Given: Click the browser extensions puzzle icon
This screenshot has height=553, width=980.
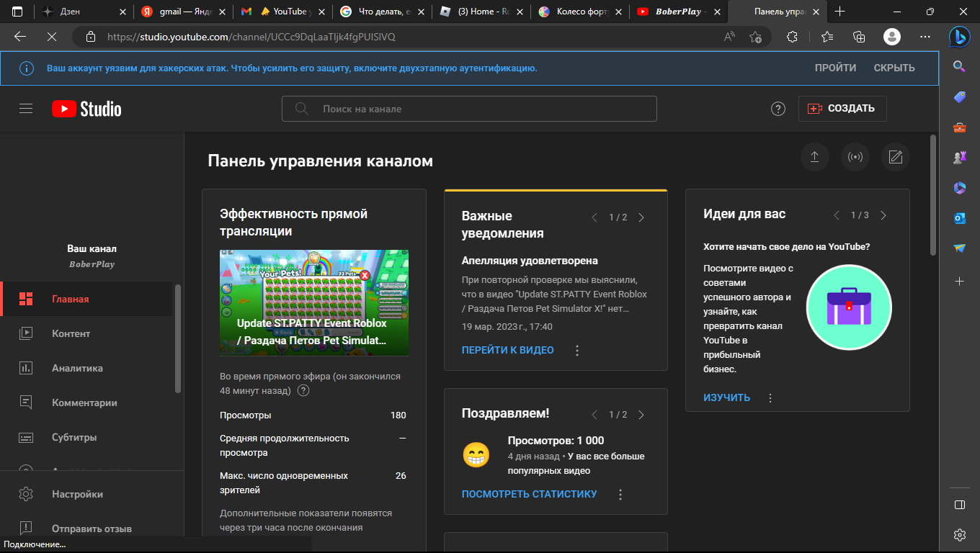Looking at the screenshot, I should 792,37.
